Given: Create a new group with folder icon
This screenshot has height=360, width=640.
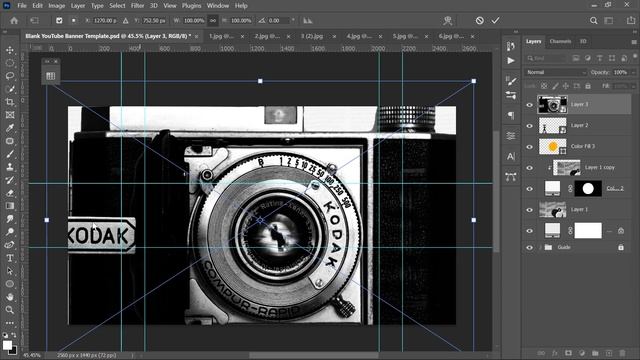Looking at the screenshot, I should click(x=595, y=353).
